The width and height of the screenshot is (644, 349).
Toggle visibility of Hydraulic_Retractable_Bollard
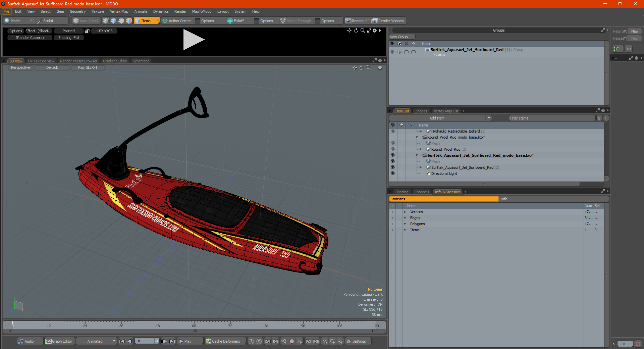click(392, 131)
